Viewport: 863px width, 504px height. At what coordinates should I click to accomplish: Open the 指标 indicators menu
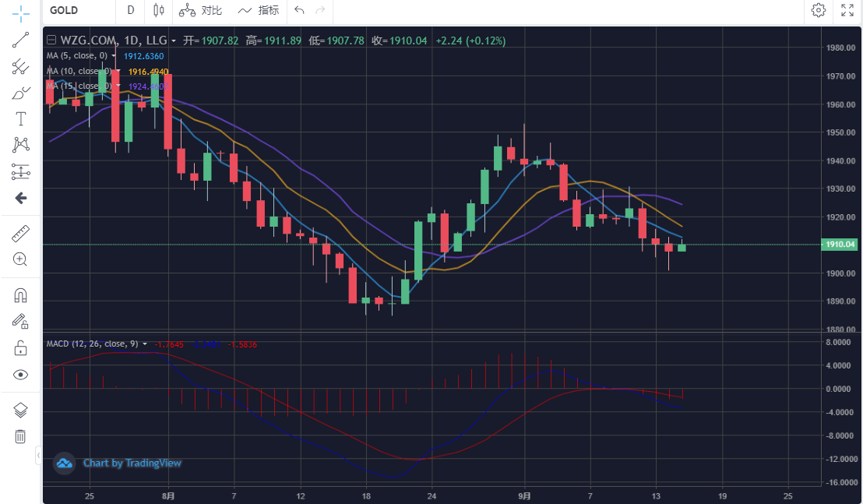[x=259, y=10]
